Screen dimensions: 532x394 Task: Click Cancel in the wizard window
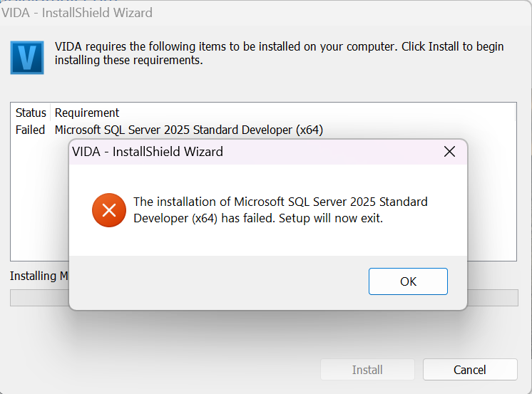pyautogui.click(x=470, y=370)
